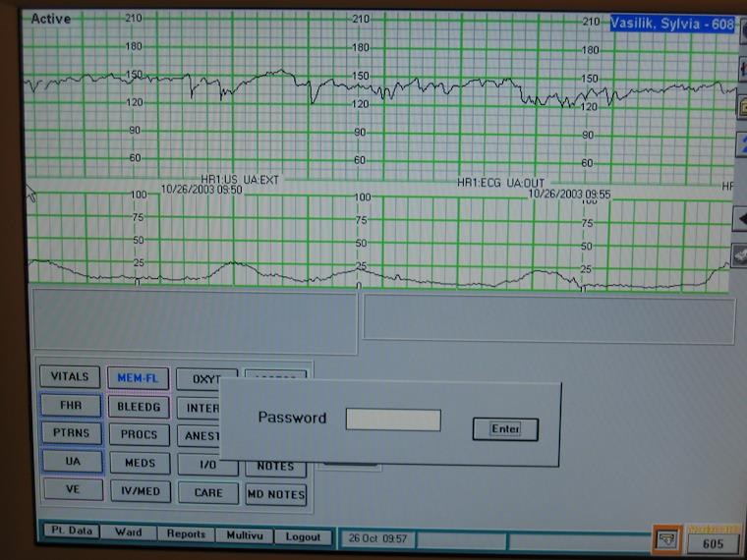Open the PROCS button

coord(139,434)
